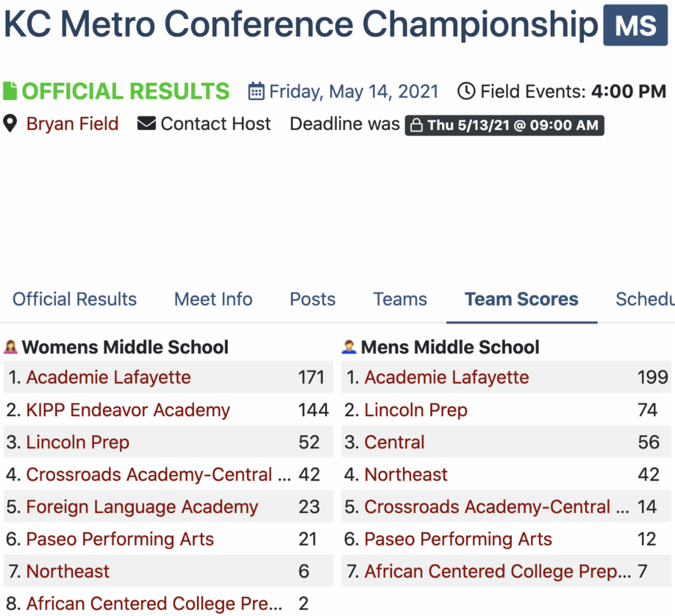
Task: Open the Posts tab
Action: tap(312, 299)
